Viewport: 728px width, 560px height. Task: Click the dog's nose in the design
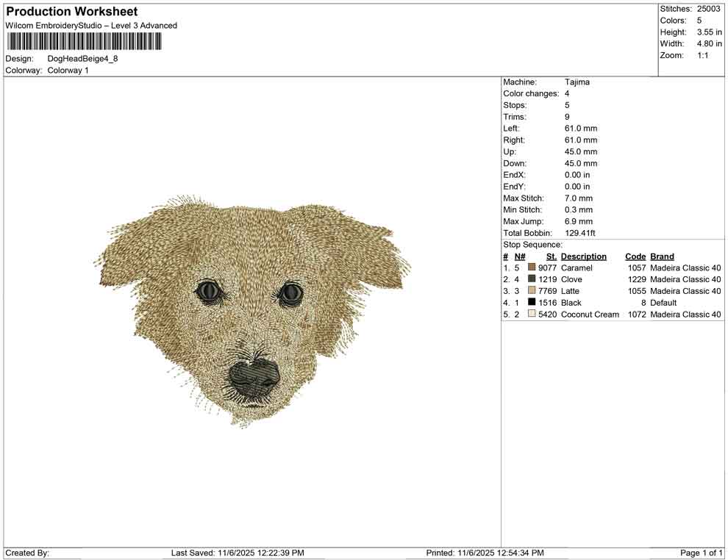click(x=254, y=375)
